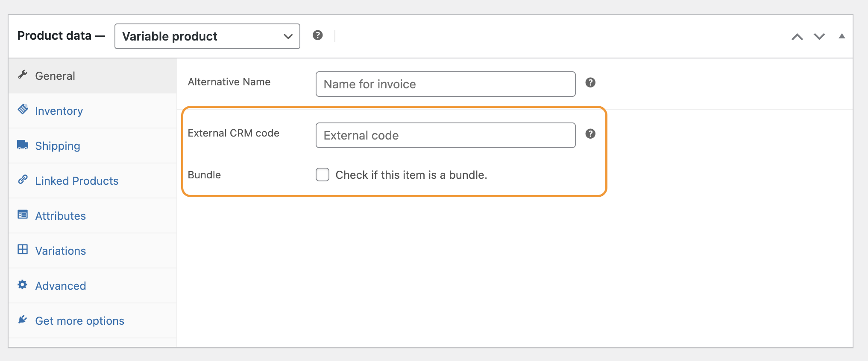Focus the External code input field
The height and width of the screenshot is (361, 868).
click(445, 135)
